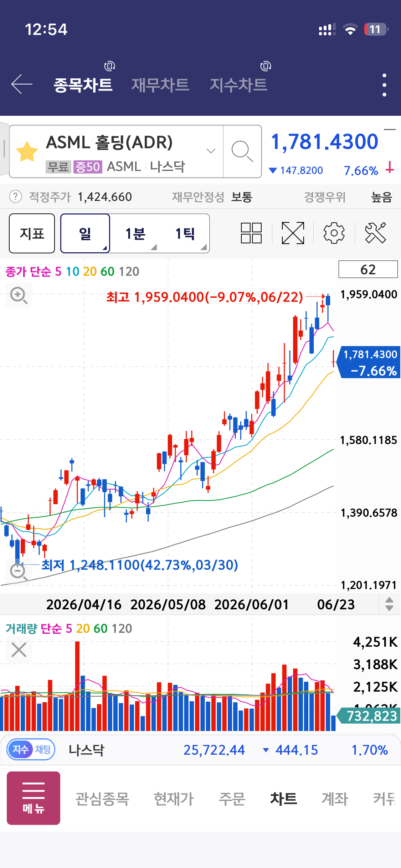Select 차트 in the bottom bar
This screenshot has height=868, width=401.
tap(284, 799)
